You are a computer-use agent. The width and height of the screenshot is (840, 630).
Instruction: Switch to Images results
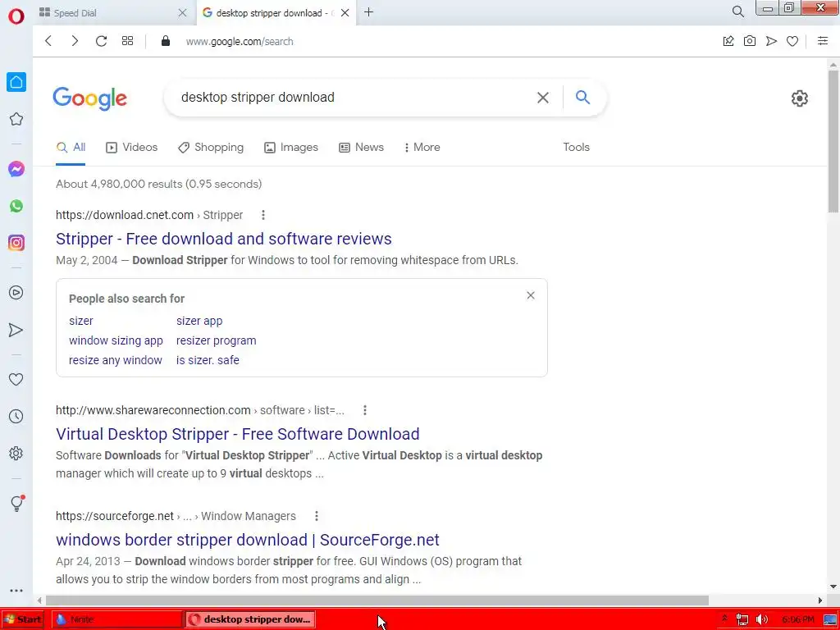click(291, 148)
